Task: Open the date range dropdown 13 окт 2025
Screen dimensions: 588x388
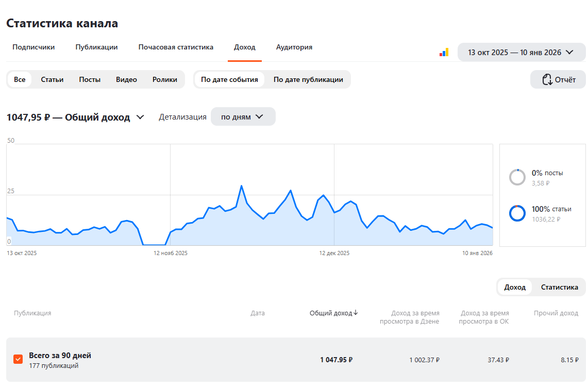Action: [521, 53]
